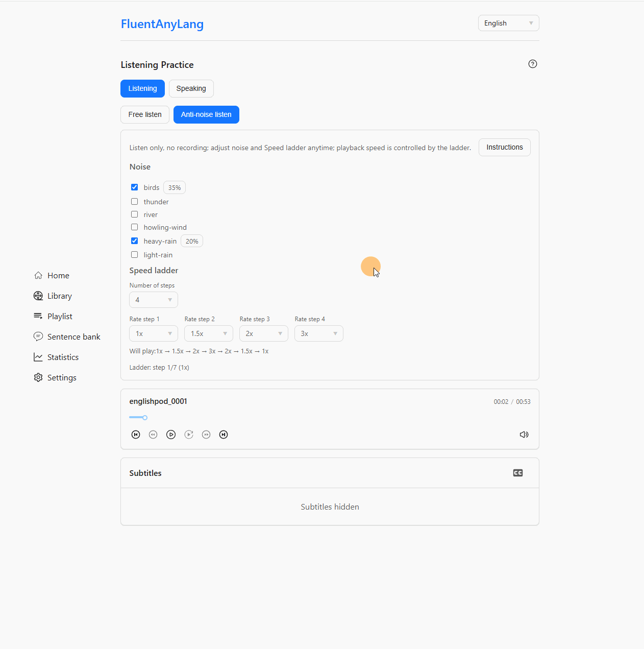Click the Instructions button

(505, 147)
